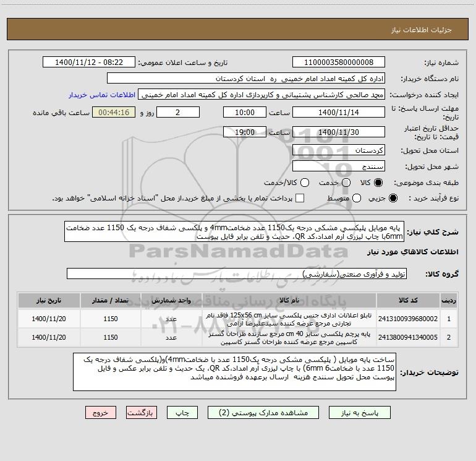This screenshot has width=476, height=461.
Task: Click the تعداد / مقدار column header
Action: pyautogui.click(x=111, y=300)
